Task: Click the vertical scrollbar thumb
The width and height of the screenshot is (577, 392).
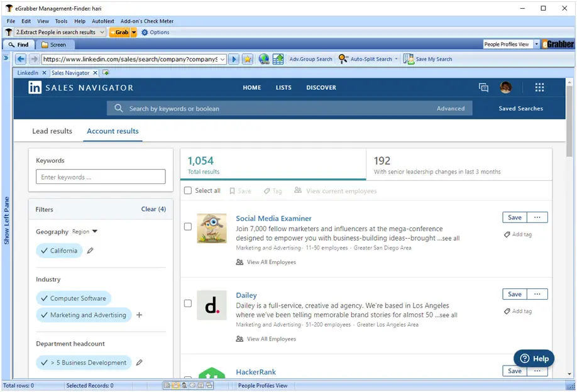Action: tap(569, 121)
